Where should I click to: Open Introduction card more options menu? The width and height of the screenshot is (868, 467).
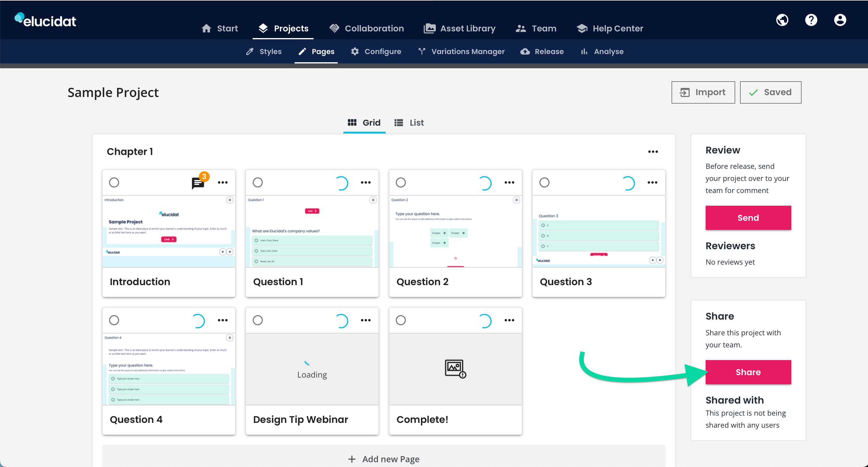pyautogui.click(x=222, y=183)
